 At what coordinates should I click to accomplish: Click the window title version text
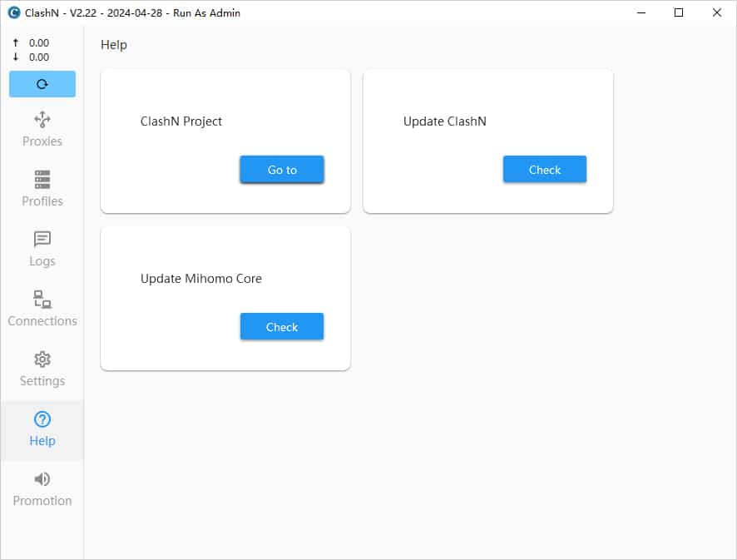coord(132,12)
